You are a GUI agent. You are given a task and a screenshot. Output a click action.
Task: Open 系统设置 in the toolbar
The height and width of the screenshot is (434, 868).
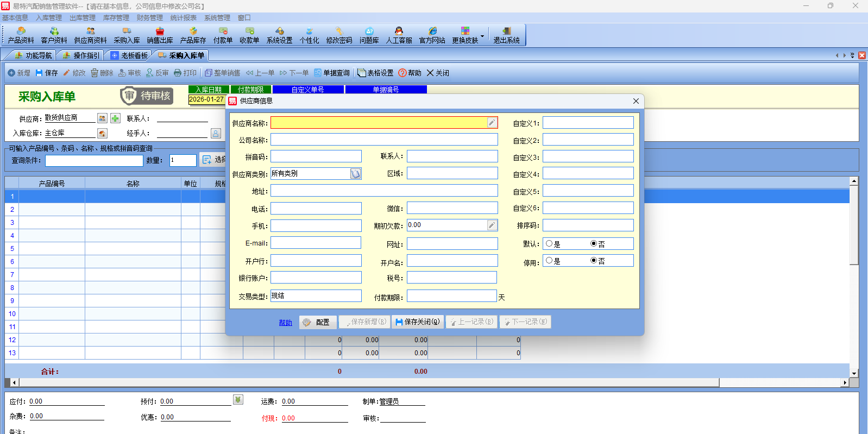(x=279, y=35)
